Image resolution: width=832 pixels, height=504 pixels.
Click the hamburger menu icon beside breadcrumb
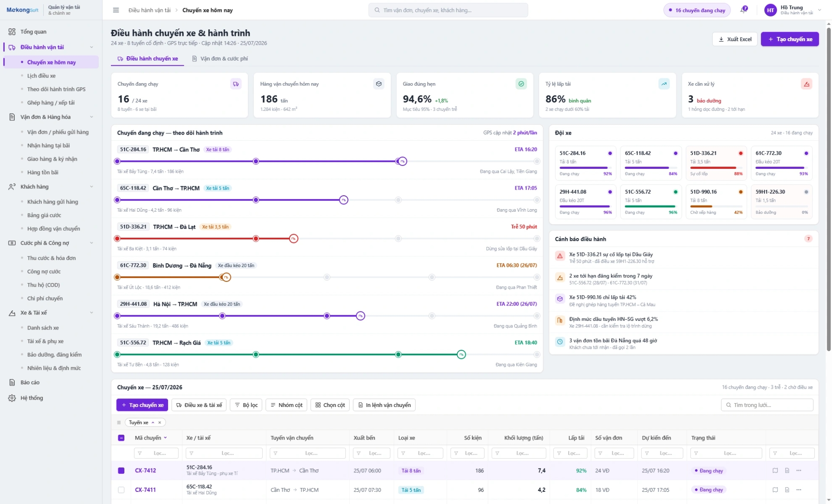pyautogui.click(x=116, y=10)
